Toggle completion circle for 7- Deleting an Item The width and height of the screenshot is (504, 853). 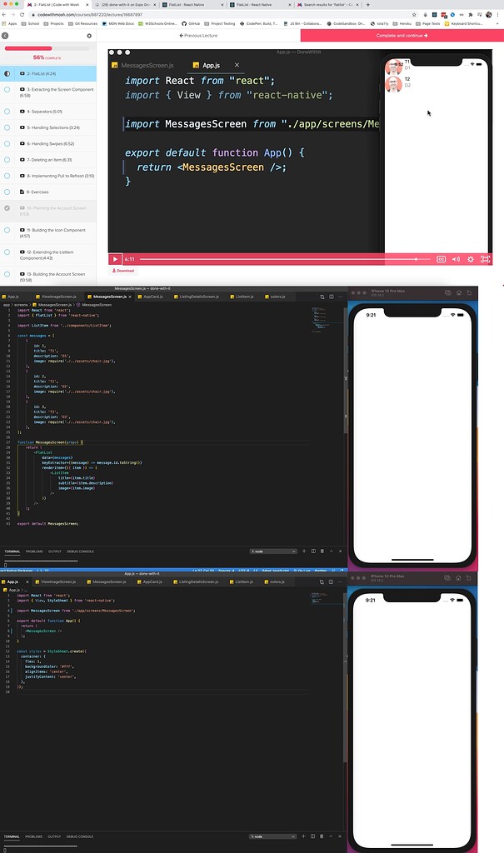pyautogui.click(x=7, y=160)
